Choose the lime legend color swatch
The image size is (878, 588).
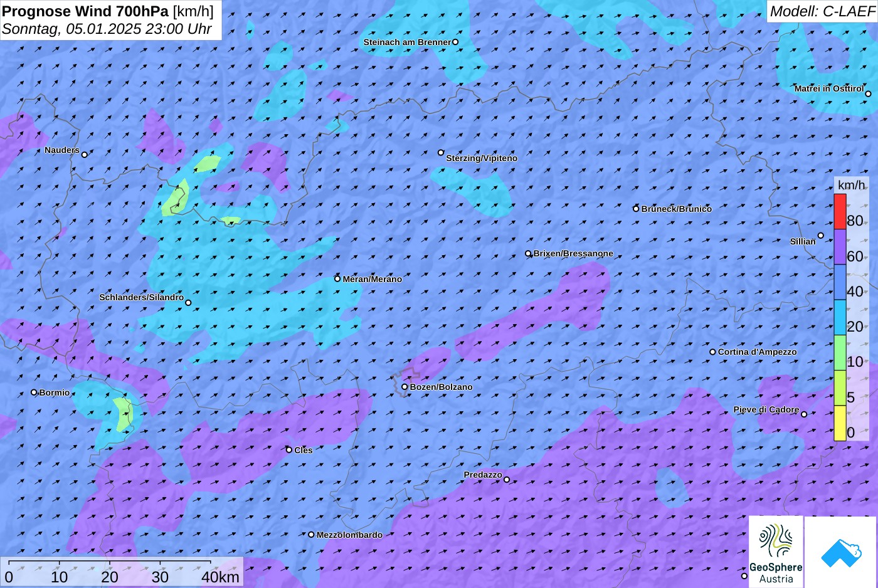click(840, 388)
